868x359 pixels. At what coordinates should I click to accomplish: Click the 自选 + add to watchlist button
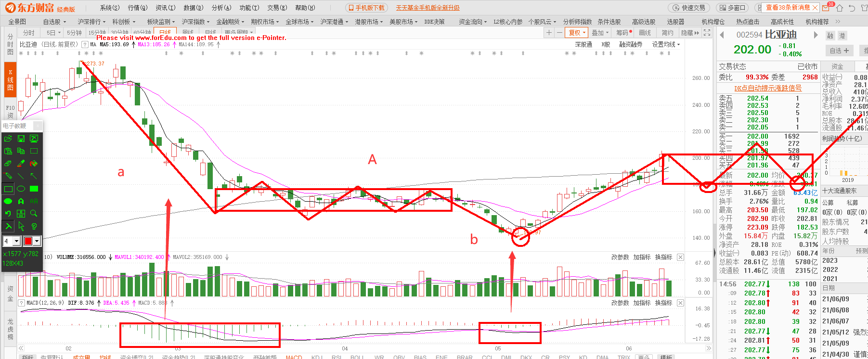point(839,51)
